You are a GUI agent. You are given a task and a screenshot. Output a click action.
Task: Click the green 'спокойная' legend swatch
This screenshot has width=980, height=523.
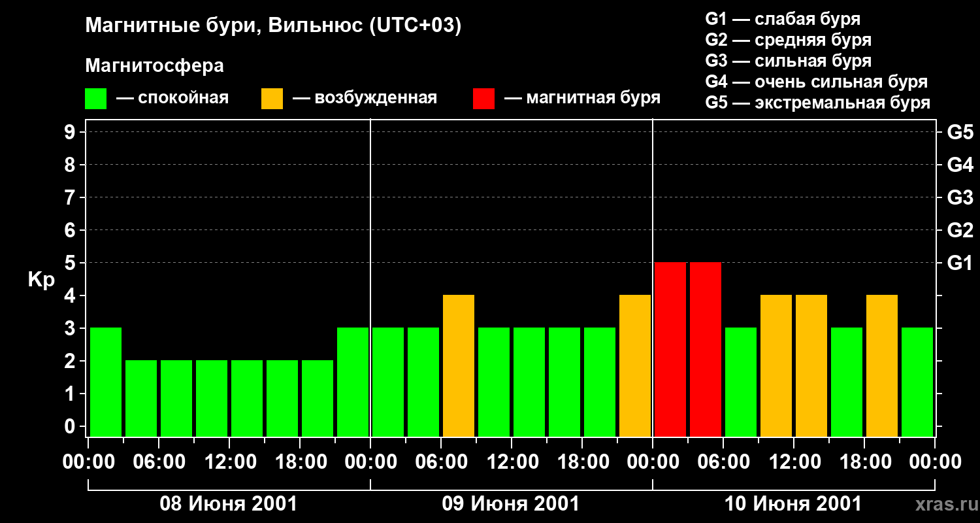tap(95, 99)
